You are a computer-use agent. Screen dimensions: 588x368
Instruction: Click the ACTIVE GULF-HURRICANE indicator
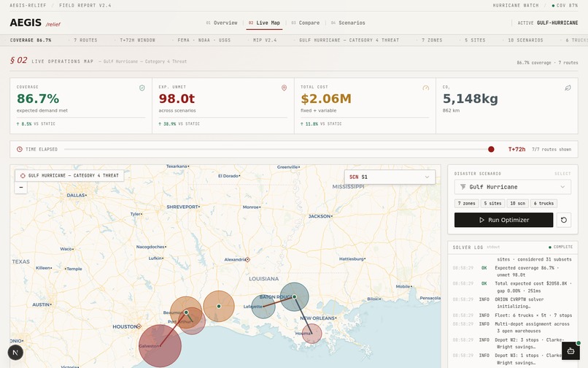point(547,23)
